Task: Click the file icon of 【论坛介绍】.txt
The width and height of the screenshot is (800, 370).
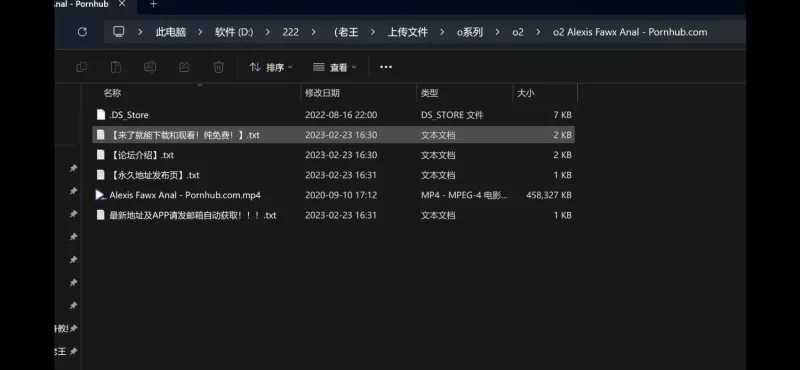Action: point(101,155)
